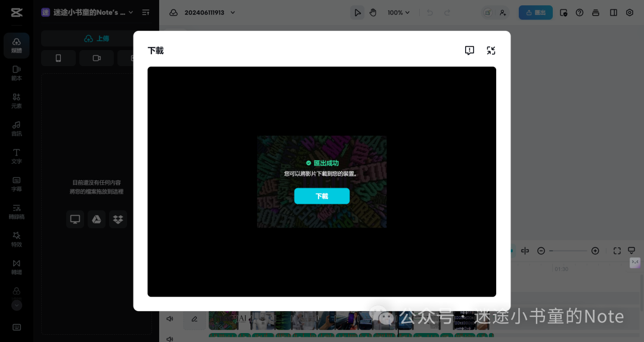This screenshot has height=342, width=644.
Task: Mute the lower audio track speaker
Action: click(169, 338)
